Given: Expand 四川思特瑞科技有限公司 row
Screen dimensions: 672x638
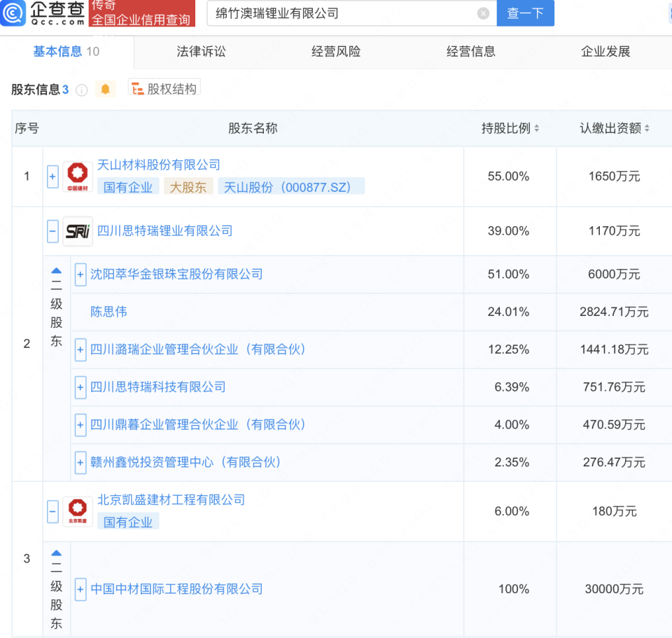Looking at the screenshot, I should click(x=80, y=387).
